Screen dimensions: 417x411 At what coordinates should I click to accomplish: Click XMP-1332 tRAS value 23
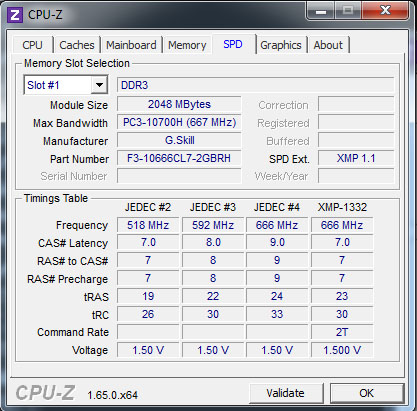(x=342, y=296)
